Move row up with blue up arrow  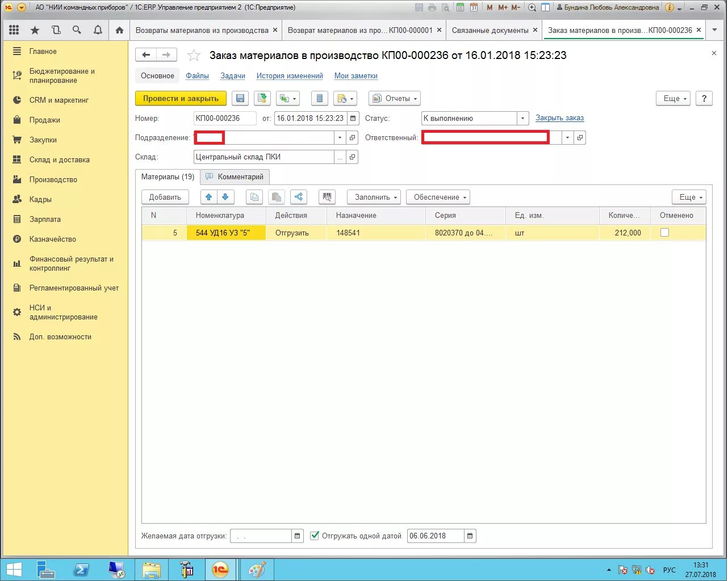[x=209, y=197]
